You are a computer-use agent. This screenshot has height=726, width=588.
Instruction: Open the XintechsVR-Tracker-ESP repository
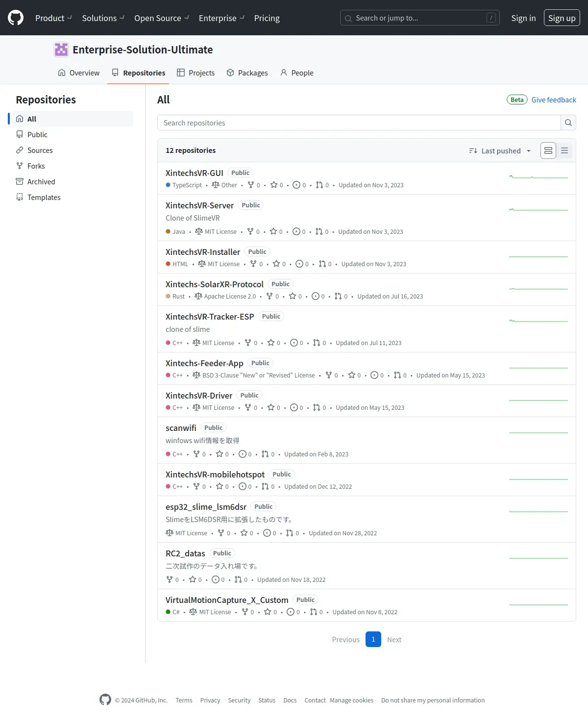[x=210, y=316]
